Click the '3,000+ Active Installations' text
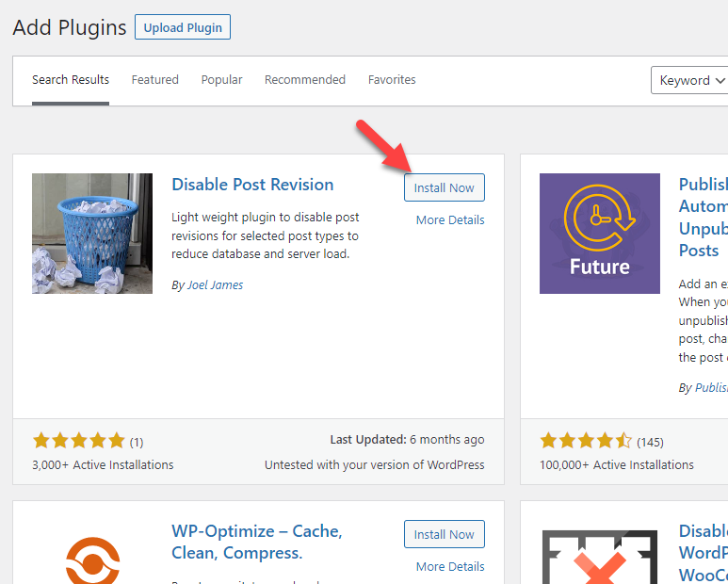The height and width of the screenshot is (584, 728). (x=103, y=464)
